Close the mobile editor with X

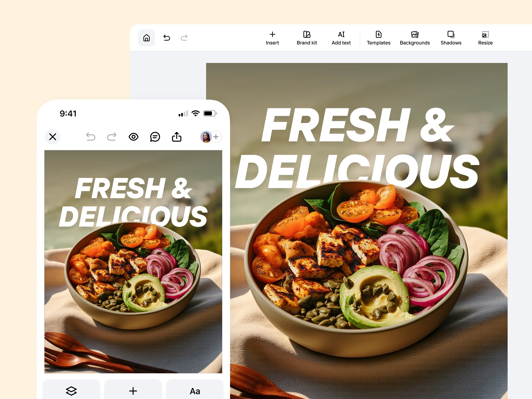pos(53,137)
